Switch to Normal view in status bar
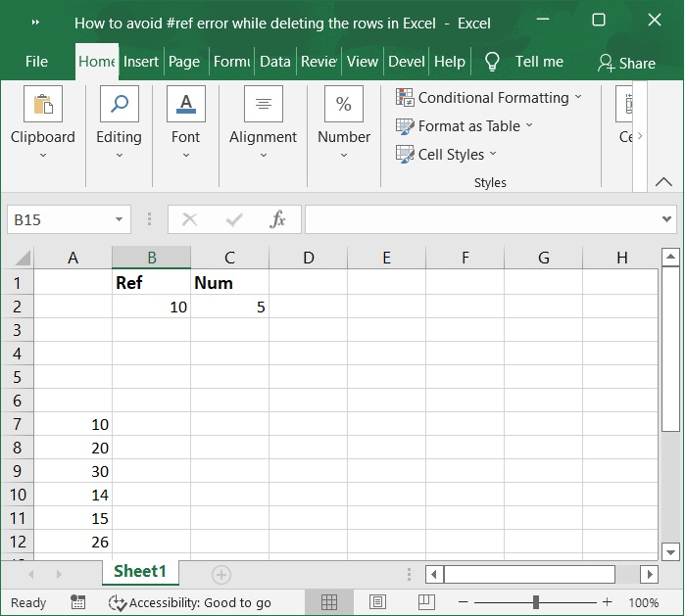The height and width of the screenshot is (616, 686). [329, 602]
